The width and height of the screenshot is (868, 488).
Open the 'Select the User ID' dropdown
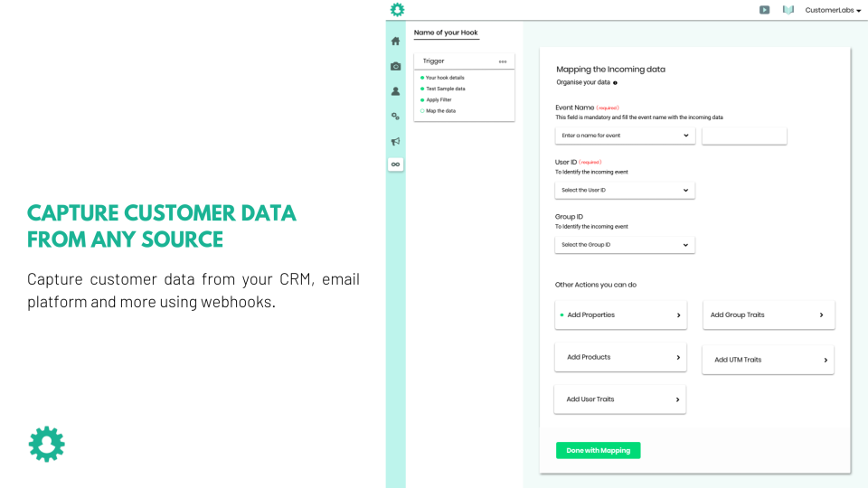(625, 191)
